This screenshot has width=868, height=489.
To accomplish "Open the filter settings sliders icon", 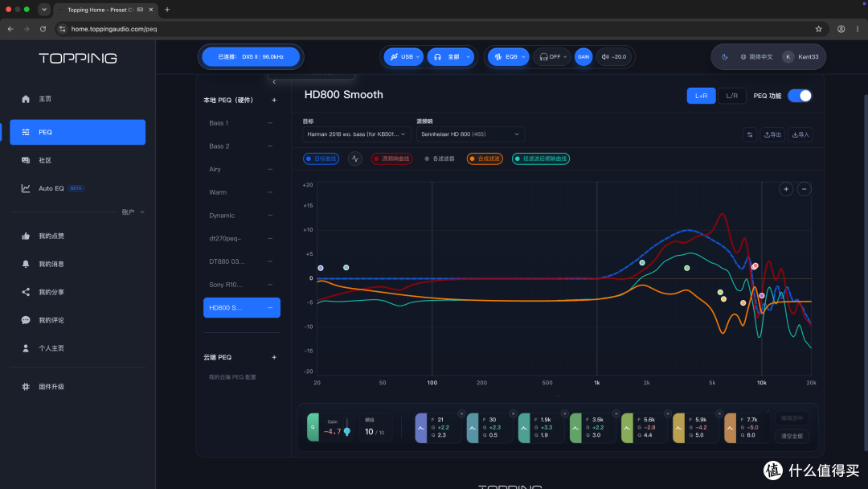I will [750, 134].
